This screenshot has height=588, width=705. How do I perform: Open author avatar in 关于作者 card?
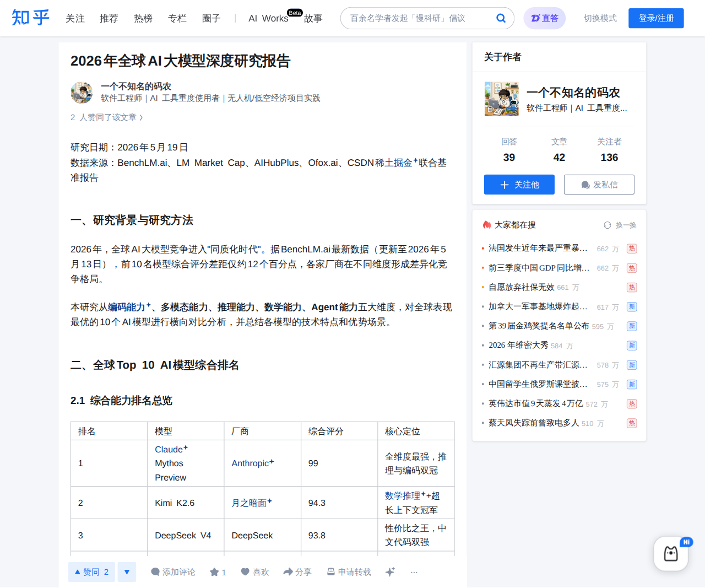tap(502, 99)
